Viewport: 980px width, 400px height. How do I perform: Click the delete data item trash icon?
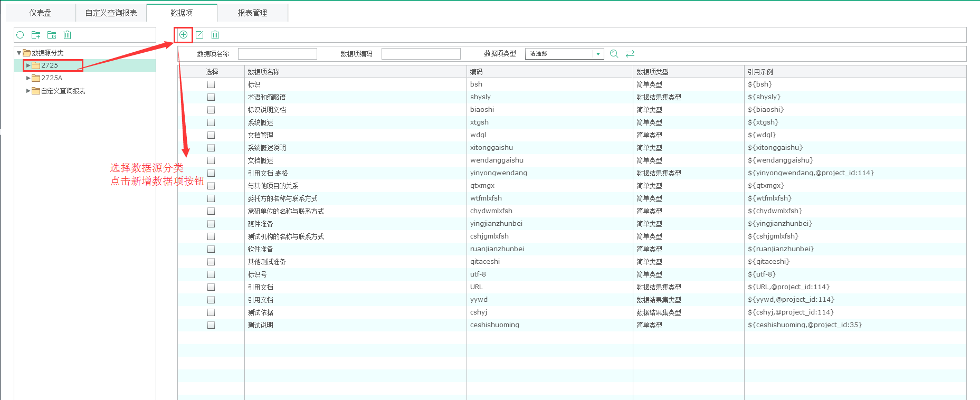pyautogui.click(x=215, y=35)
